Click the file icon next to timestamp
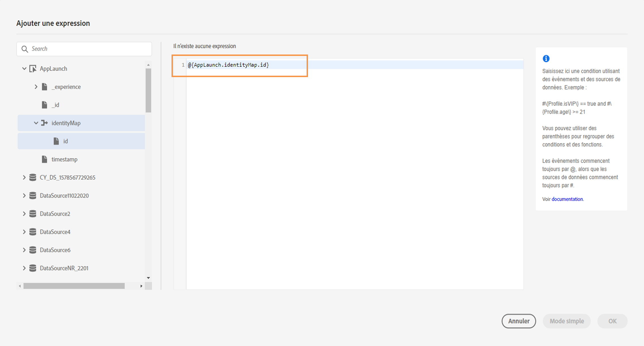 [44, 159]
